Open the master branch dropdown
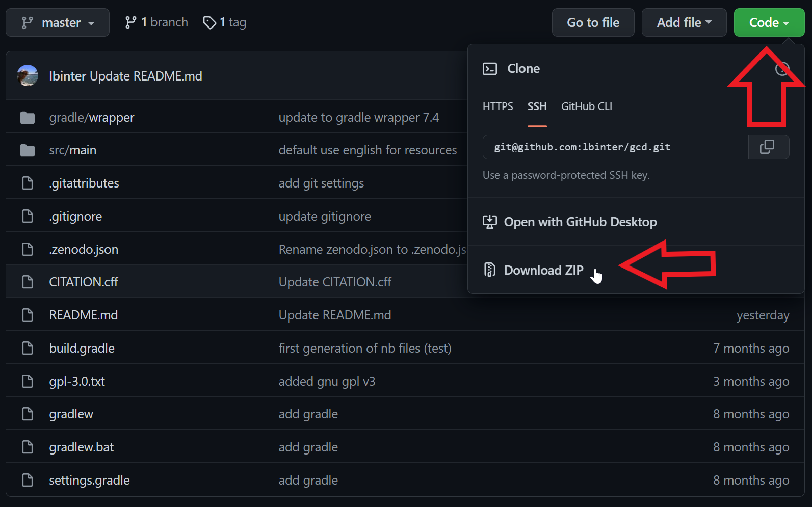The width and height of the screenshot is (812, 507). (x=58, y=22)
